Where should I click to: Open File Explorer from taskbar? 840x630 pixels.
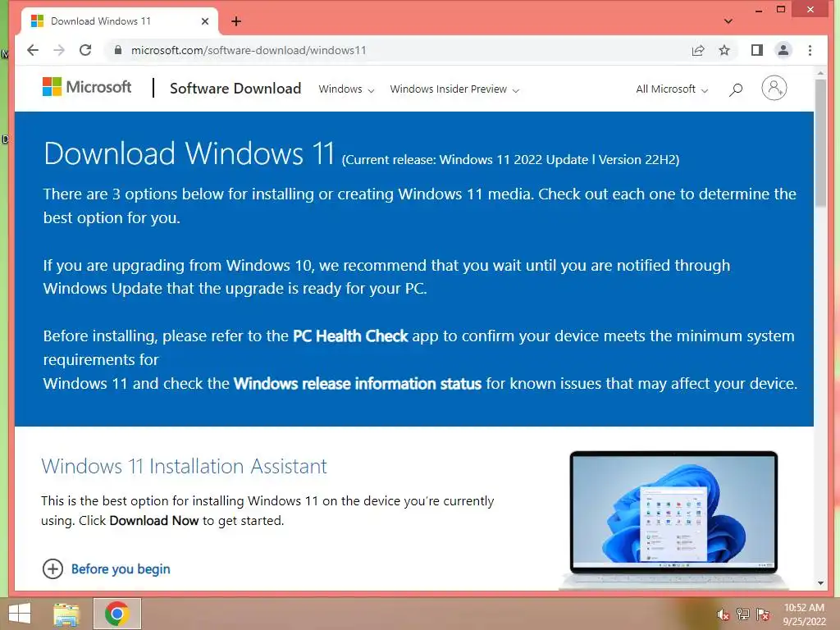coord(66,614)
